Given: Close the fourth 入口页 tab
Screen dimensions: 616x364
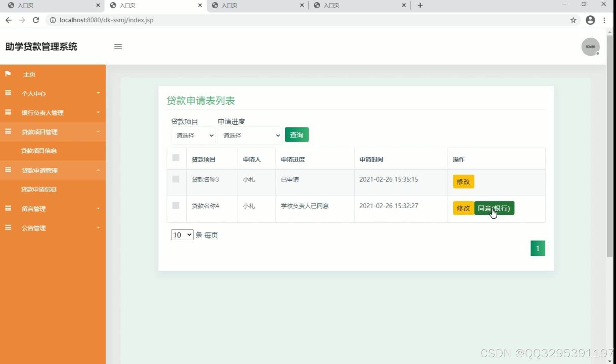Looking at the screenshot, I should click(x=404, y=5).
